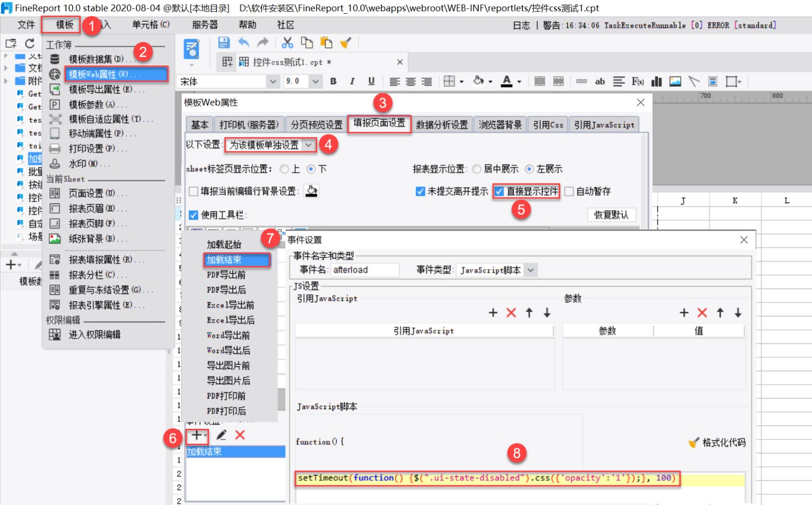Click 格式化代码 button
The height and width of the screenshot is (505, 812).
(717, 443)
